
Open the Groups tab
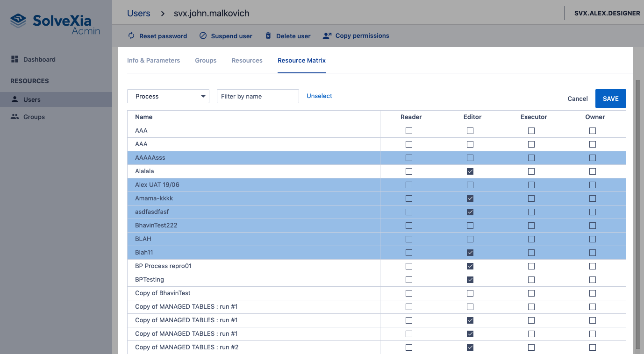coord(206,60)
